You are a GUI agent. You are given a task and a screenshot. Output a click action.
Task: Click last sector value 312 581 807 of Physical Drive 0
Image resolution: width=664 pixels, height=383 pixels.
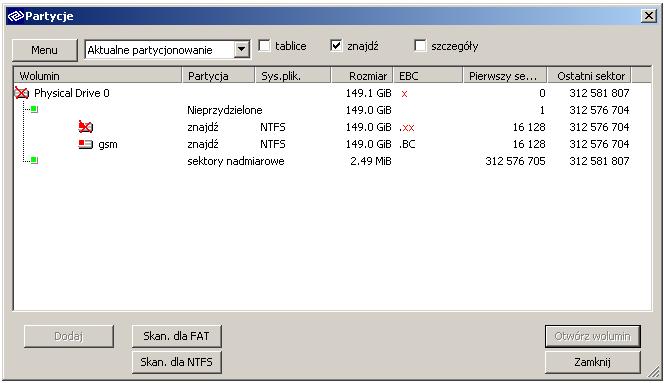599,93
